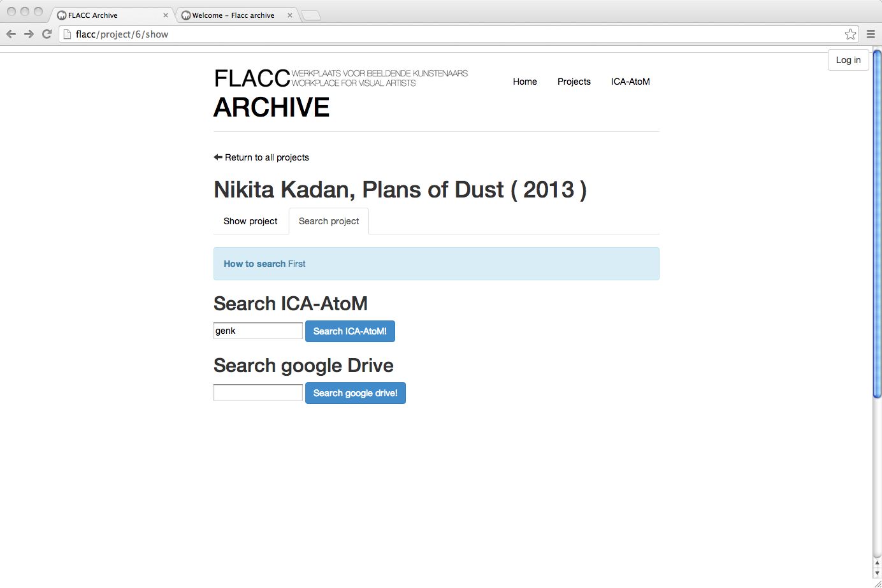
Task: Focus the Google Drive search field
Action: tap(258, 392)
